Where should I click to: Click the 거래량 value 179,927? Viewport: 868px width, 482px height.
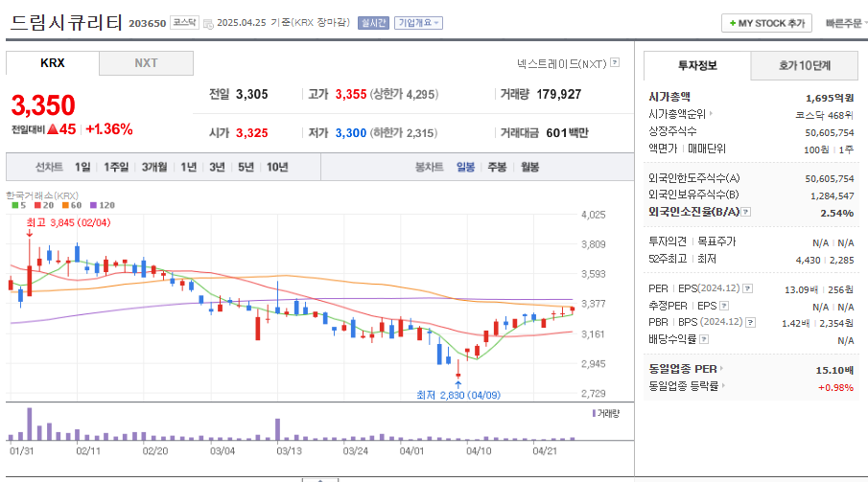click(559, 94)
